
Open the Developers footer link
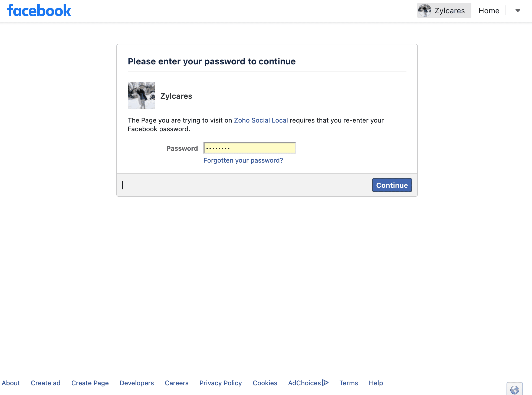(x=137, y=383)
